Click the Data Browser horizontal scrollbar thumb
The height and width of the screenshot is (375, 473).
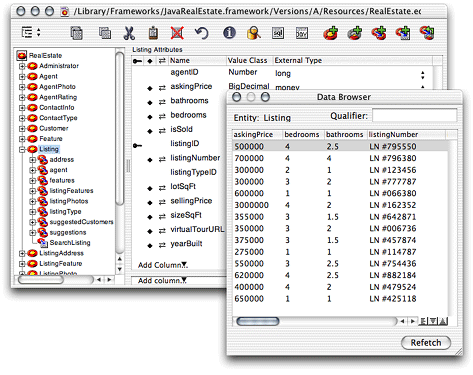point(257,321)
